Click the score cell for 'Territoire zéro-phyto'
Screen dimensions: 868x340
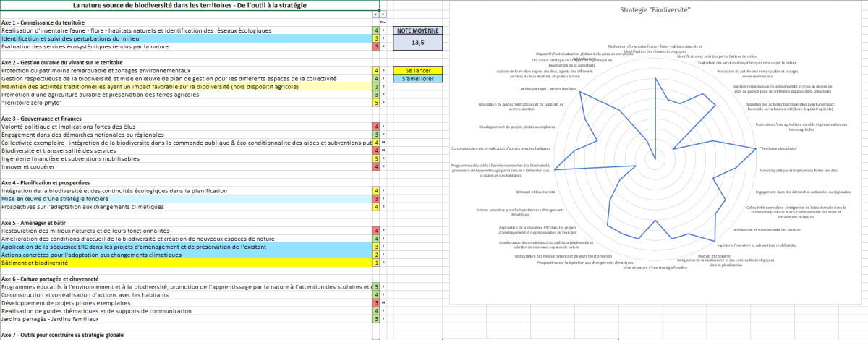click(x=376, y=103)
